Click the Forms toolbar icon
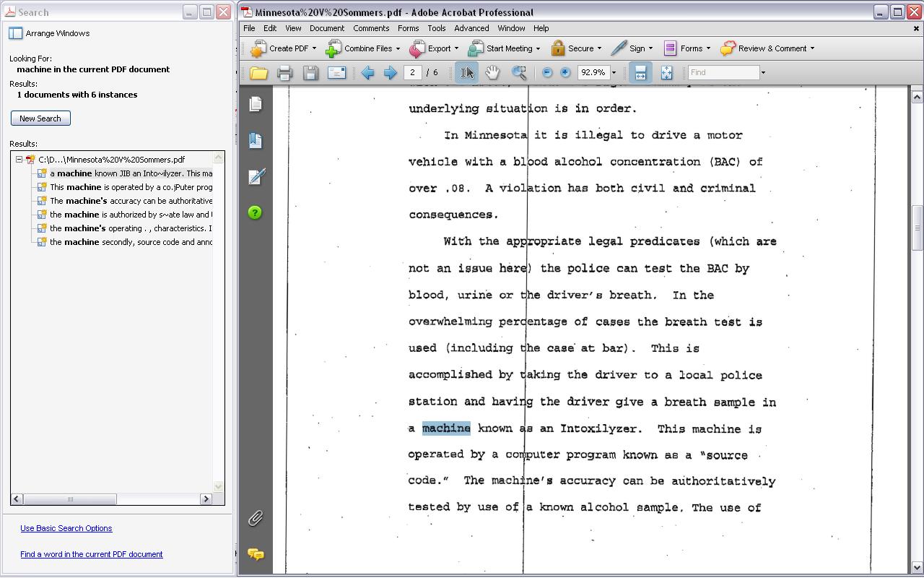924x578 pixels. pyautogui.click(x=670, y=48)
